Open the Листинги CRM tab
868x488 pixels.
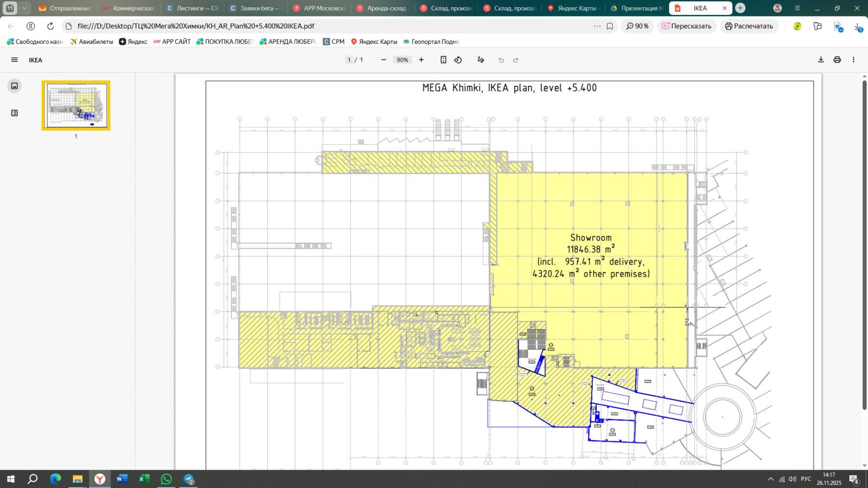point(193,8)
